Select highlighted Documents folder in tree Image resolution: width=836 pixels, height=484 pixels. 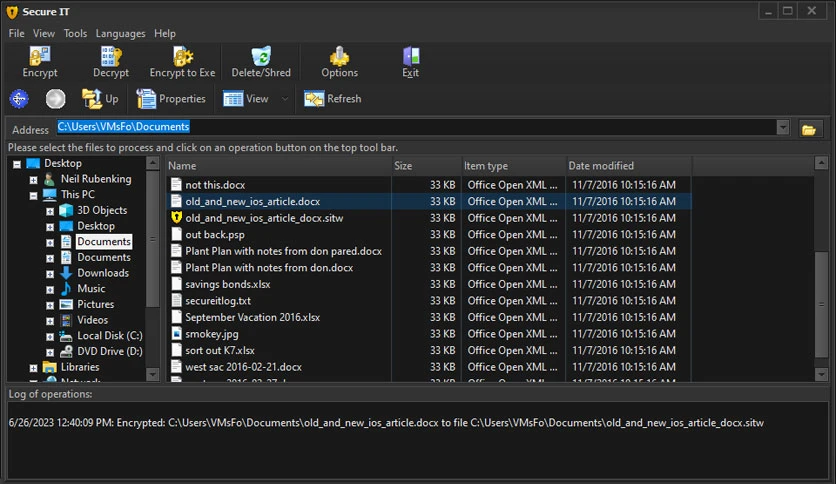[103, 241]
